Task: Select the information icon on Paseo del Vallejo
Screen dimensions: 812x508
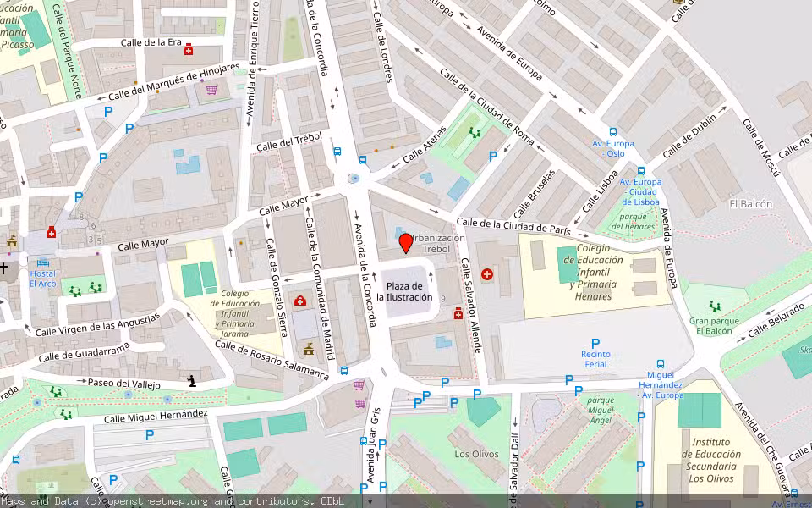Action: [192, 381]
